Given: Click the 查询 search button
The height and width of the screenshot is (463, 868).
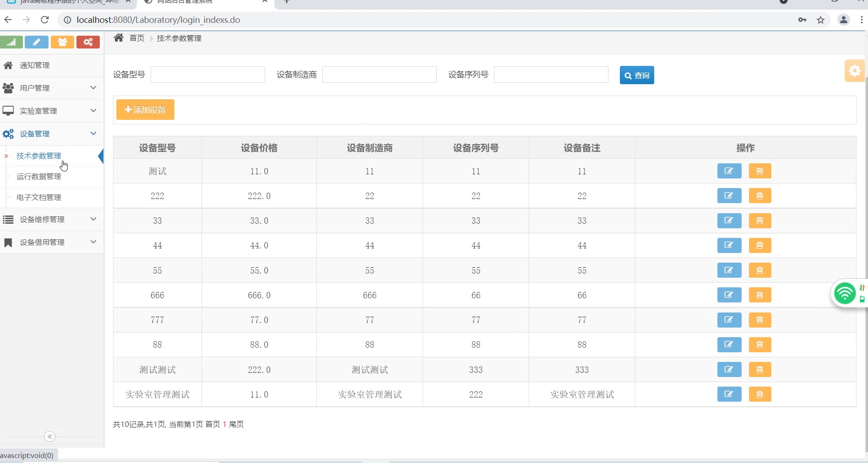Looking at the screenshot, I should coord(636,75).
